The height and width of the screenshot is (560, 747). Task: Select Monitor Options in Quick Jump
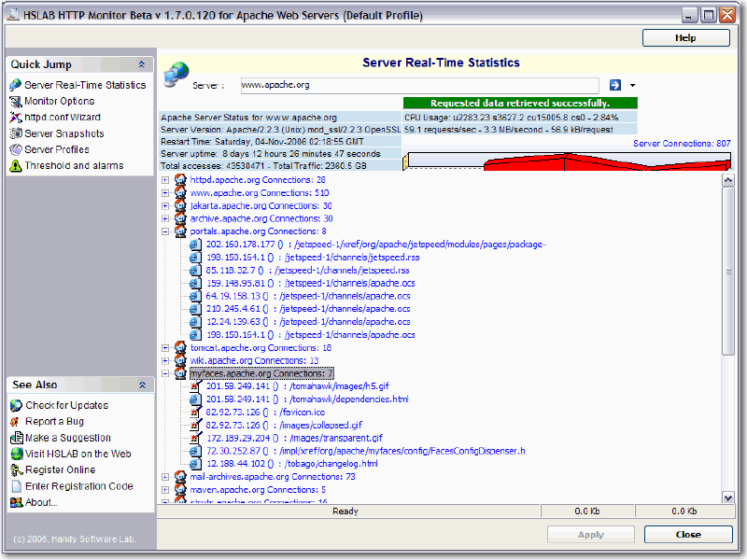tap(60, 101)
